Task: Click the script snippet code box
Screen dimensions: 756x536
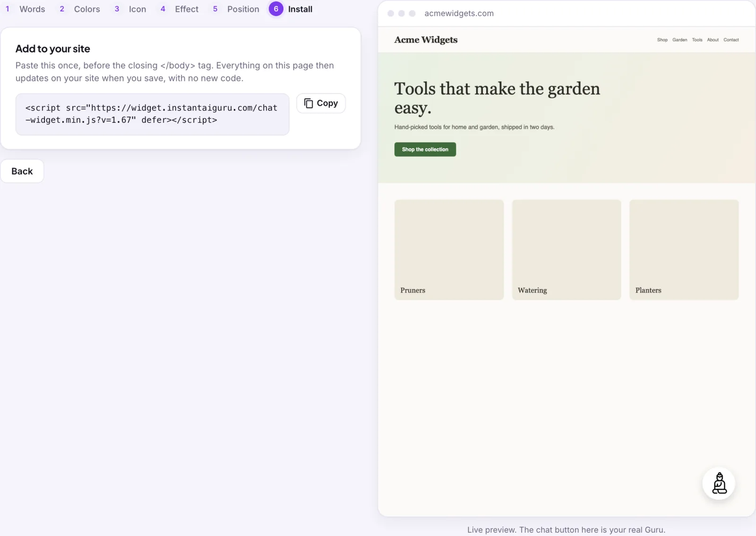Action: click(x=152, y=114)
